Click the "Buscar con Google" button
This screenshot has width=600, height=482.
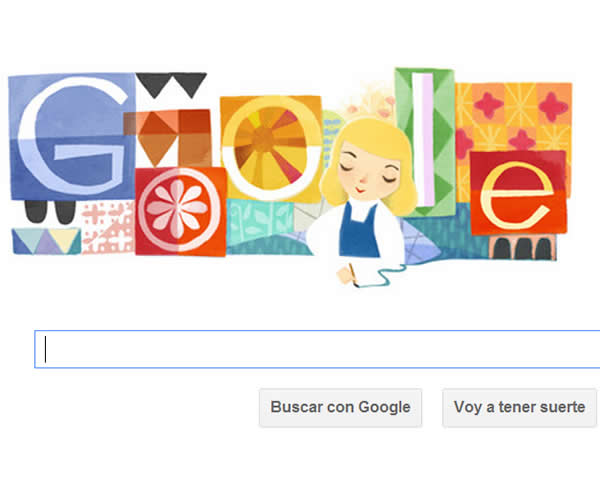340,407
